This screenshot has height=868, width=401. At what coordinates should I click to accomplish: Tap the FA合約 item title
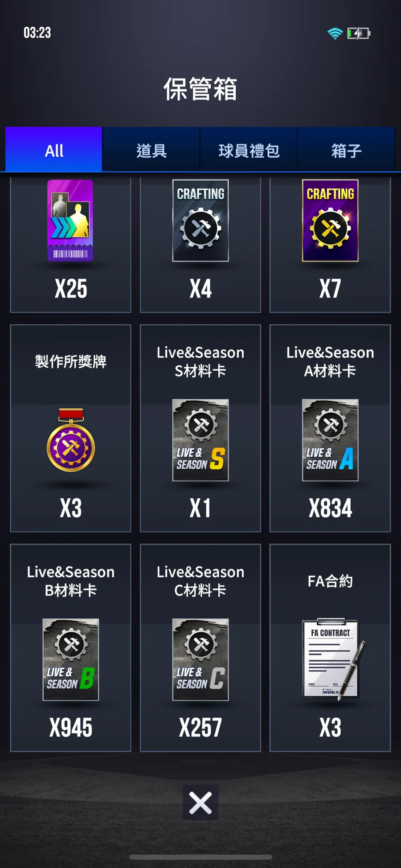(x=330, y=581)
